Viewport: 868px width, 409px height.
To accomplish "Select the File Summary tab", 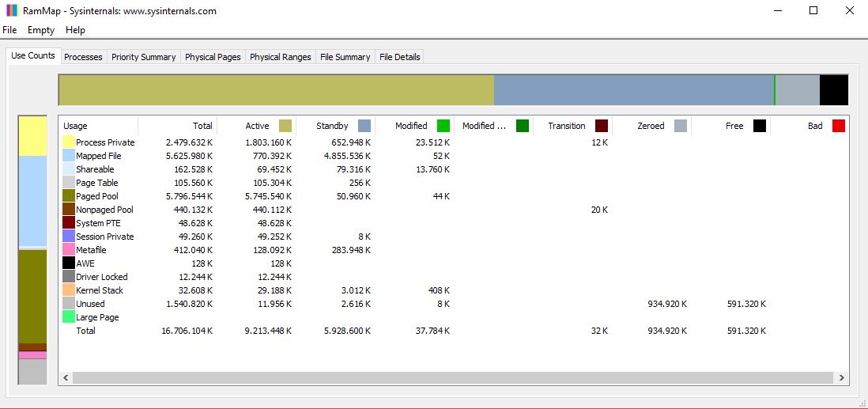I will 345,57.
